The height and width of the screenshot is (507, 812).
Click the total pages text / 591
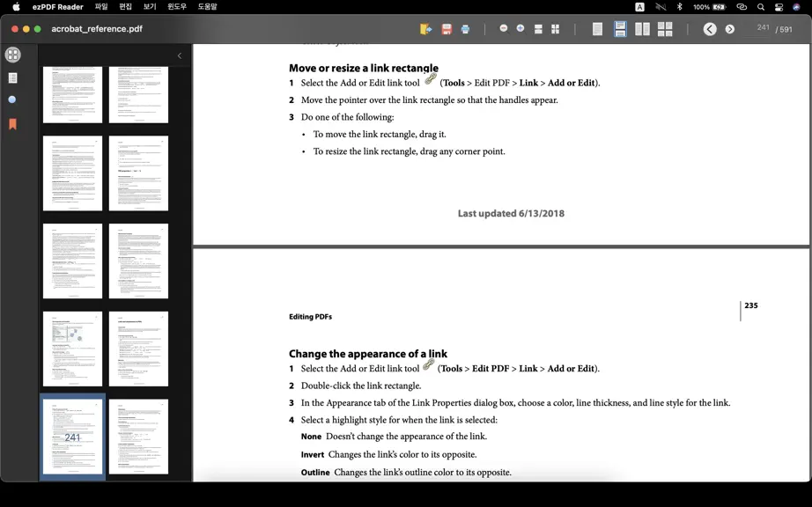pos(784,30)
